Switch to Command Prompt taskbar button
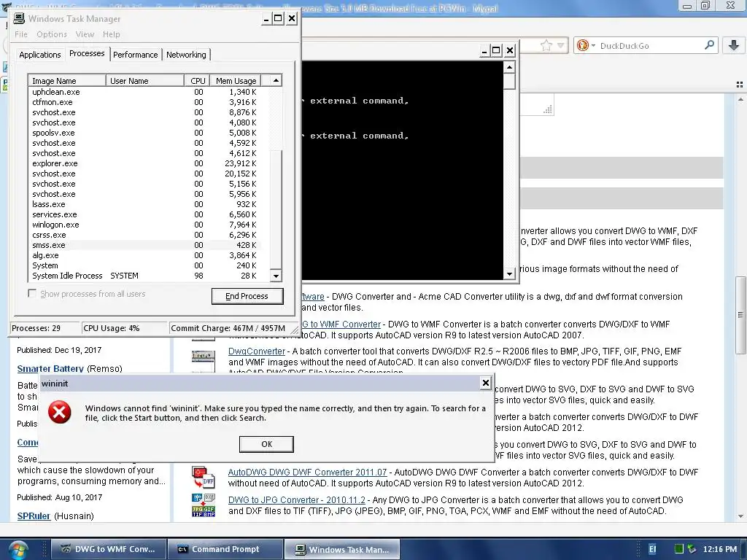Viewport: 747px width, 560px height. tap(225, 549)
